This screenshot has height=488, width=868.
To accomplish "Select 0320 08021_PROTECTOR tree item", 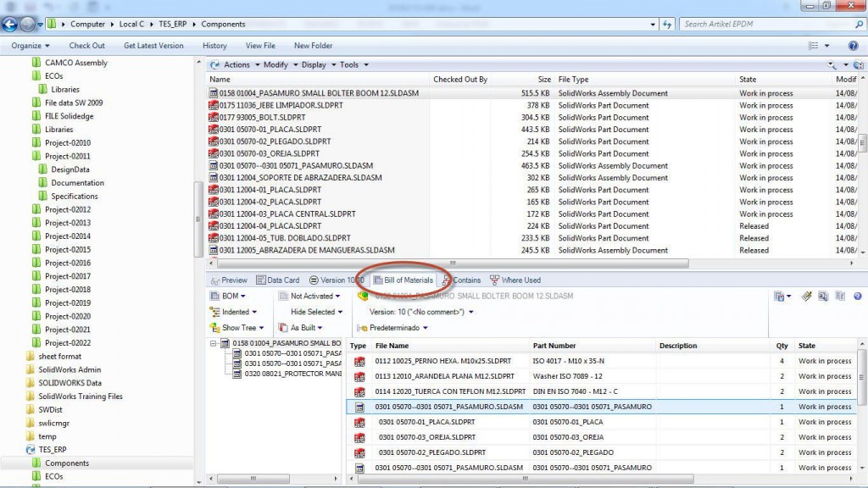I will pyautogui.click(x=292, y=374).
